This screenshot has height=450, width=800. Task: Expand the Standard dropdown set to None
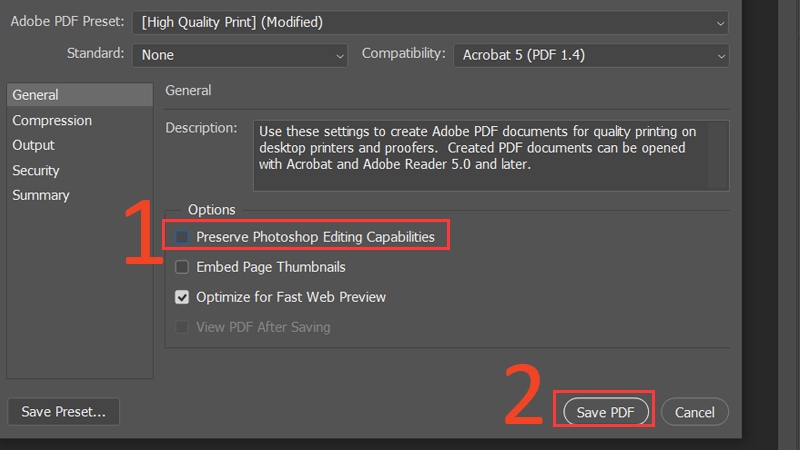240,55
